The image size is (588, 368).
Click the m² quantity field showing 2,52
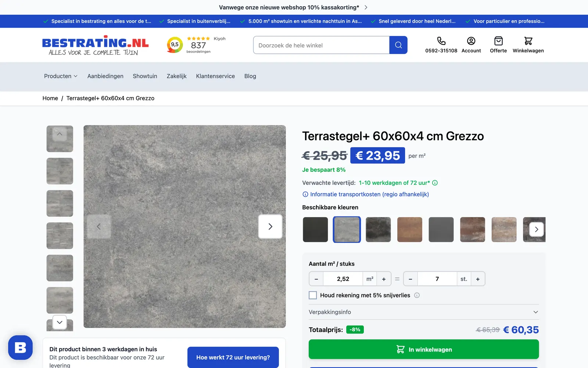point(343,279)
